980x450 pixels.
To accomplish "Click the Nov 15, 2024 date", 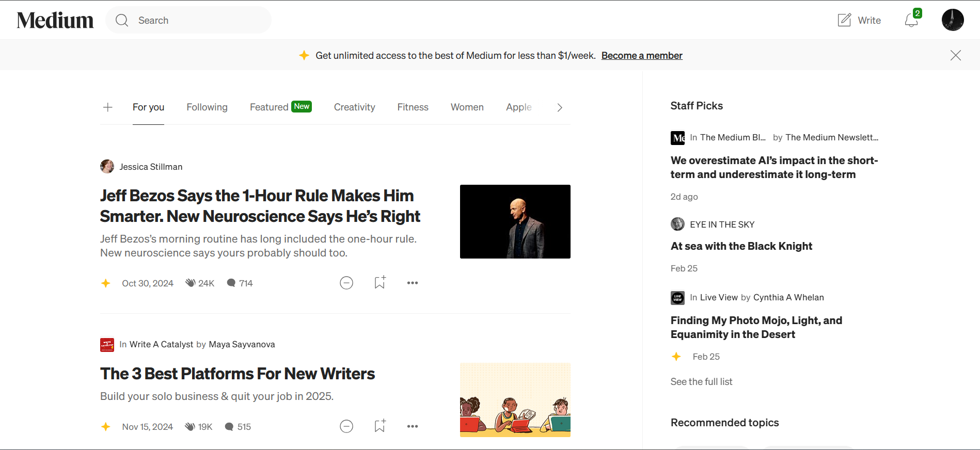I will coord(147,427).
